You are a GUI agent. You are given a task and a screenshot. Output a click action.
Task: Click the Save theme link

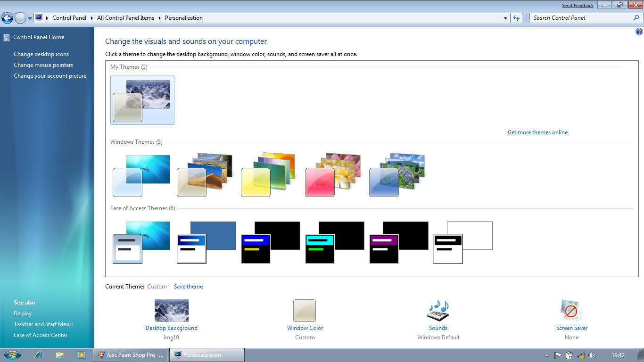188,287
